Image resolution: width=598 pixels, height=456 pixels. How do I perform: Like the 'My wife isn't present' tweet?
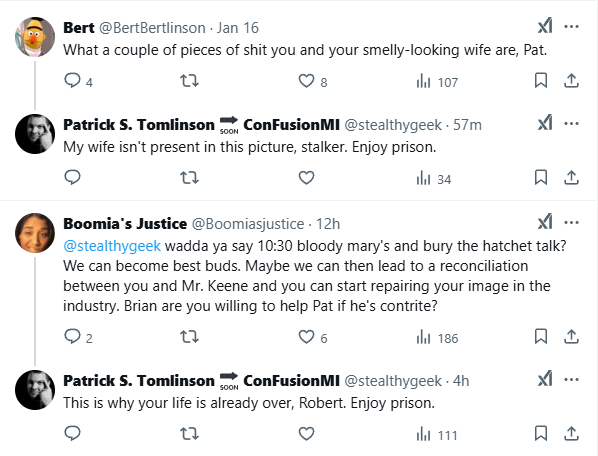306,178
